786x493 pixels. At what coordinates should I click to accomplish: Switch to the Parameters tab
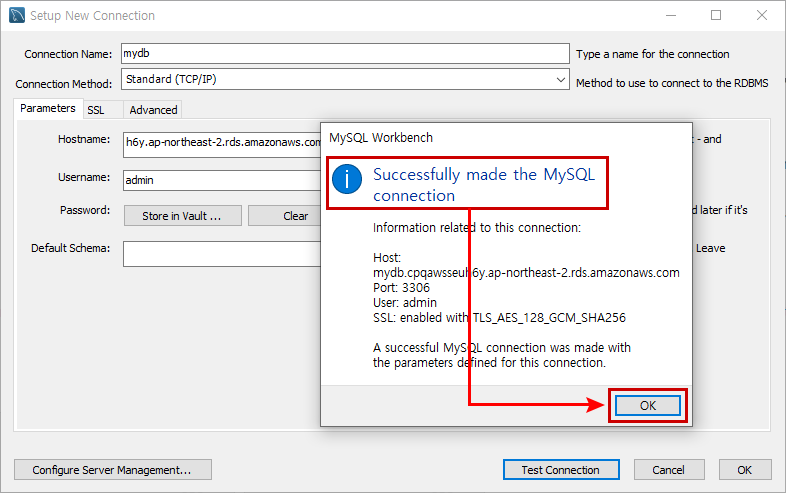[48, 108]
